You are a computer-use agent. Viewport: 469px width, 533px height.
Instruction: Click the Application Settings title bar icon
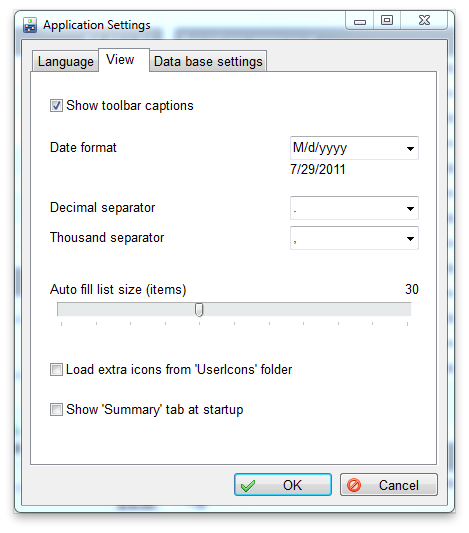pos(30,25)
